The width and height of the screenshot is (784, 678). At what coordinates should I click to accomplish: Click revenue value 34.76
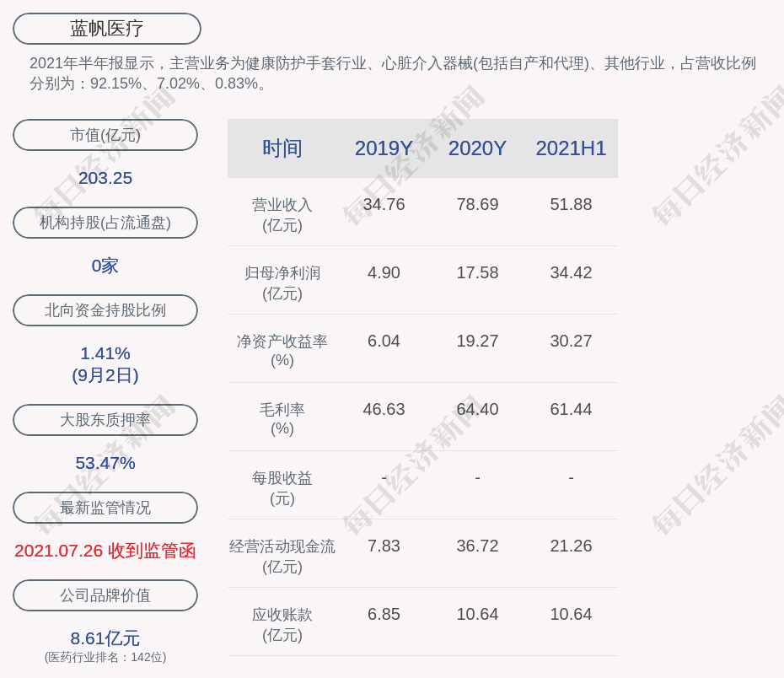384,205
